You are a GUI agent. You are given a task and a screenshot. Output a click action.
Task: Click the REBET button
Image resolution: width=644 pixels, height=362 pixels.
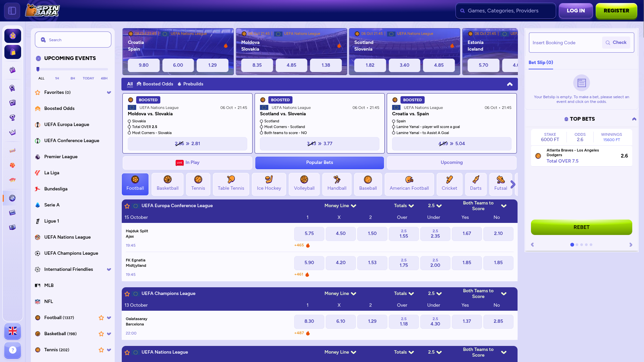581,227
